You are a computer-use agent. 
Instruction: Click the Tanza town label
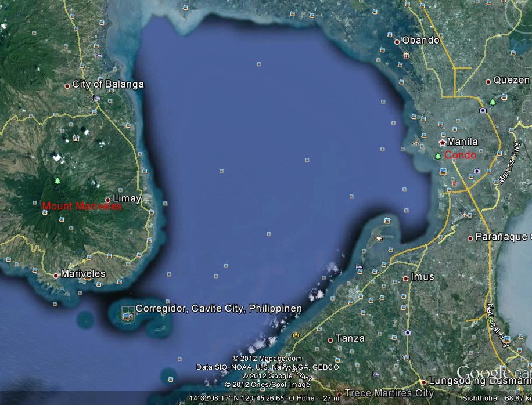point(350,338)
